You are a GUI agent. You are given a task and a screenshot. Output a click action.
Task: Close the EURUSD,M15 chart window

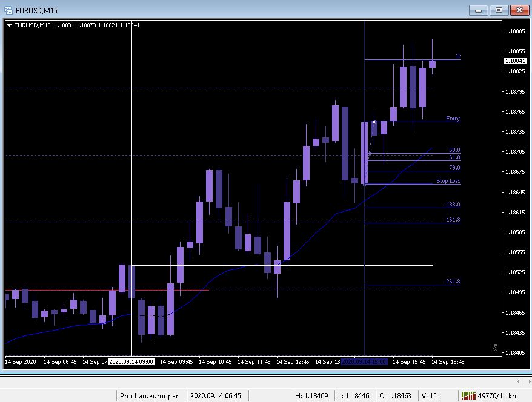point(519,10)
